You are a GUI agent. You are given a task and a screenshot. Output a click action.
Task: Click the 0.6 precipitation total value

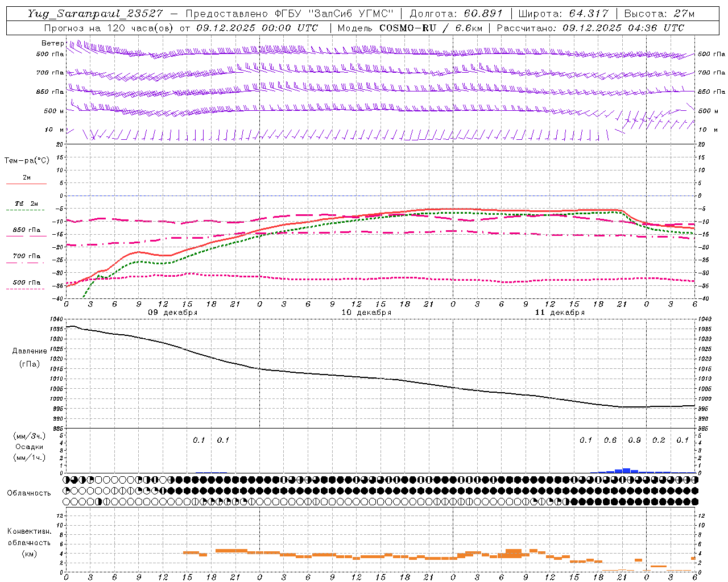(610, 440)
